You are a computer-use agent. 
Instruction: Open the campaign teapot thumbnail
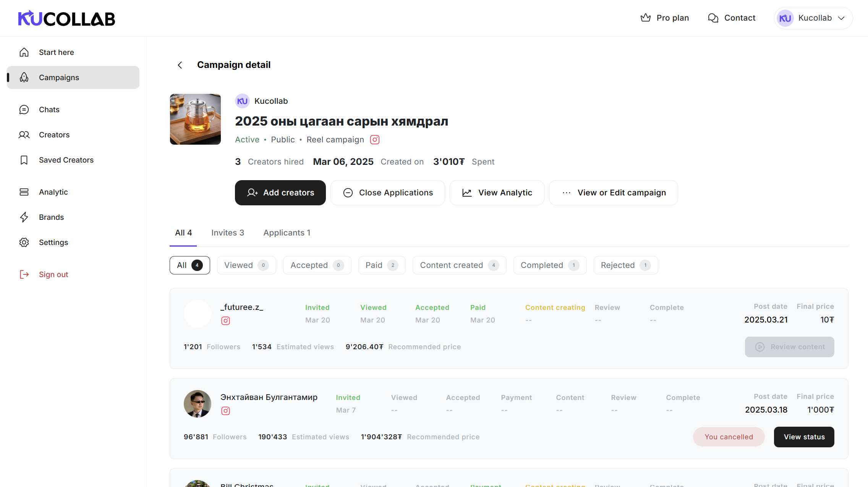click(x=195, y=119)
